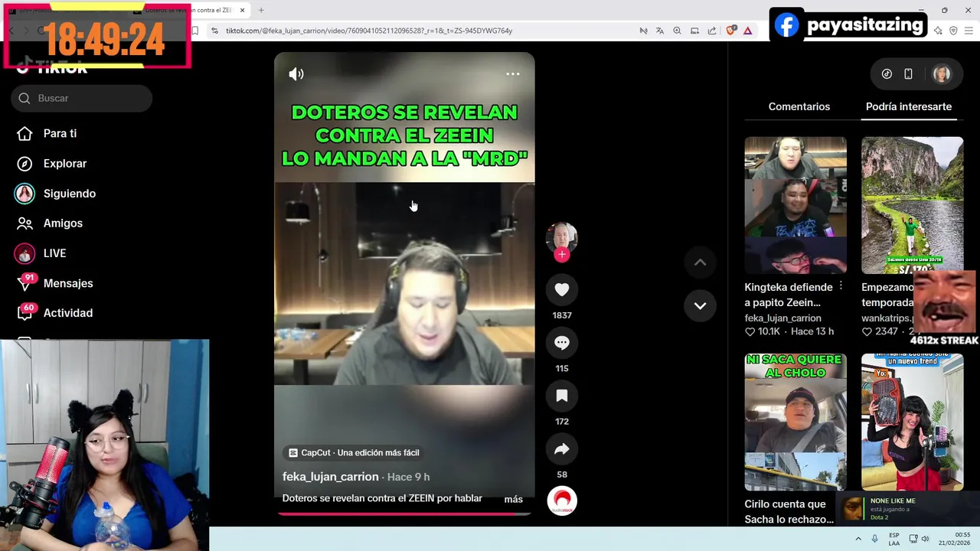Click the "Doteros se revelan contra el ZEEIN" caption
This screenshot has width=980, height=551.
pyautogui.click(x=382, y=498)
